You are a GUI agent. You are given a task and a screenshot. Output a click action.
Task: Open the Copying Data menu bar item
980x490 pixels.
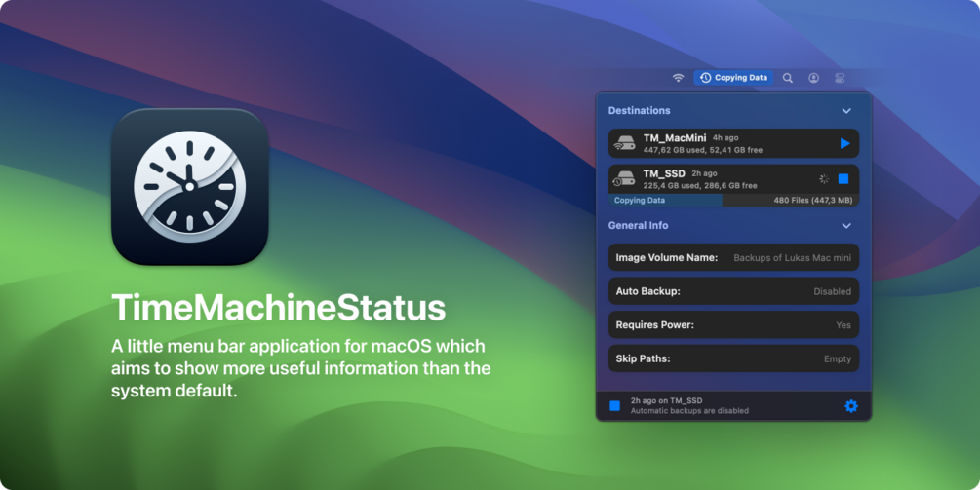point(733,78)
